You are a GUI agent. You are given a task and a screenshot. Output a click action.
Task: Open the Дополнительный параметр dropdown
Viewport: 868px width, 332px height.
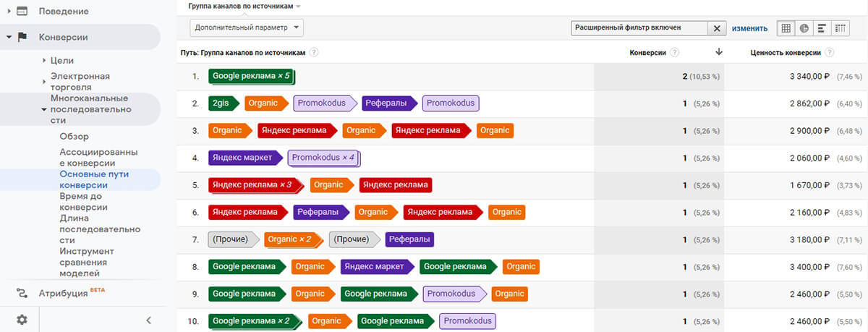[x=247, y=28]
